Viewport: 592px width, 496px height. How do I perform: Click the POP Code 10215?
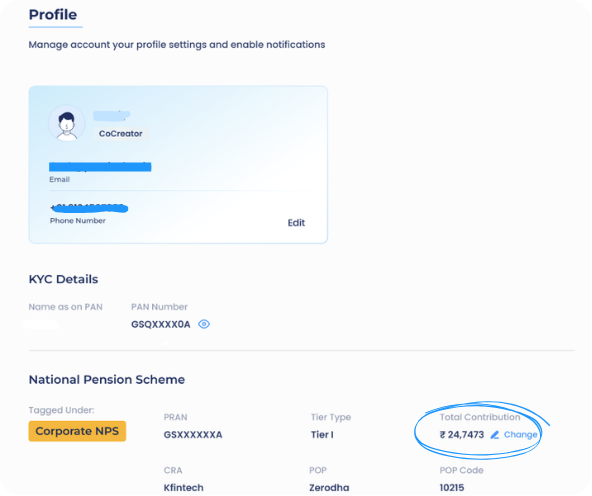pos(452,488)
